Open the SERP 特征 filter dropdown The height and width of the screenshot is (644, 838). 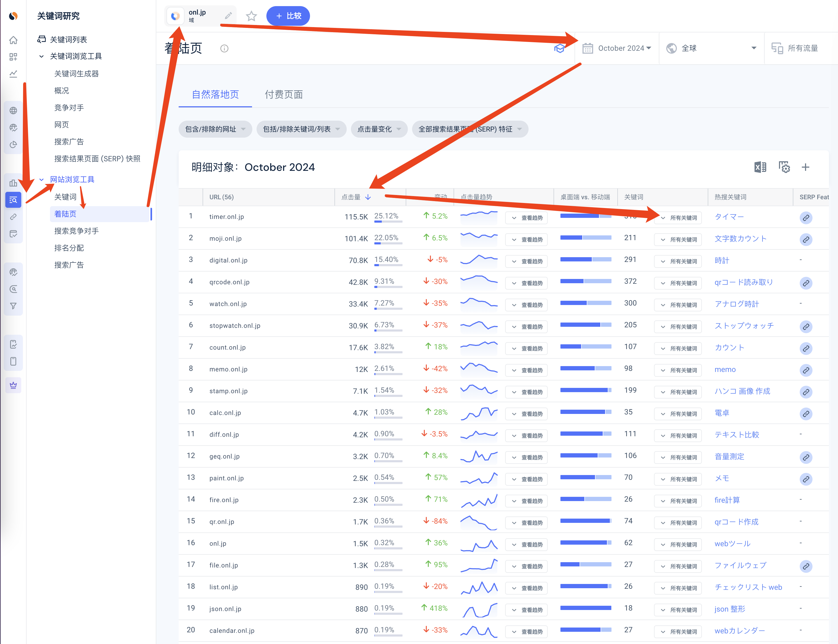point(470,129)
